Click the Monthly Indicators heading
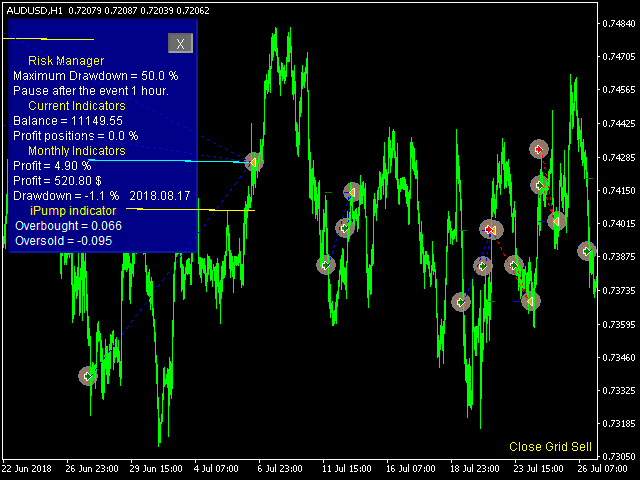640x480 pixels. click(x=77, y=151)
